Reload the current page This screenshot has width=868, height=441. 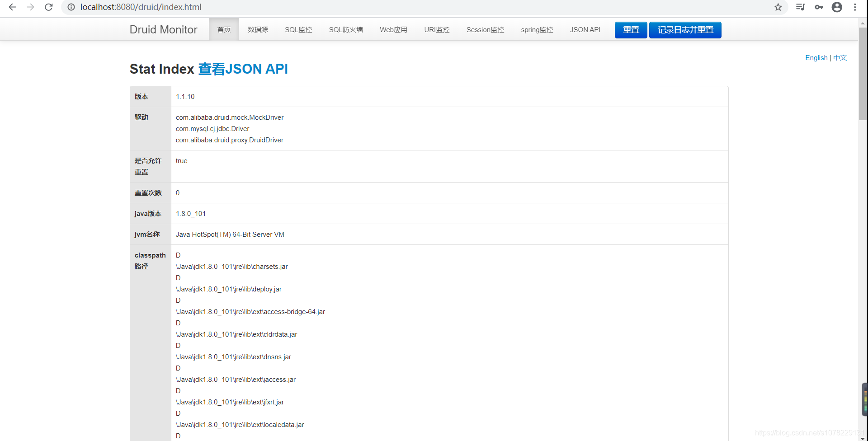(x=49, y=7)
